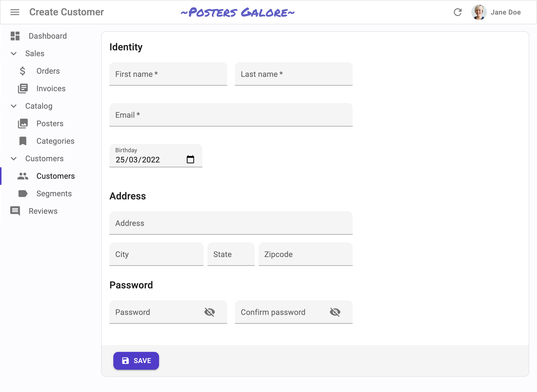This screenshot has height=392, width=537.
Task: Collapse the Customers section
Action: 14,159
